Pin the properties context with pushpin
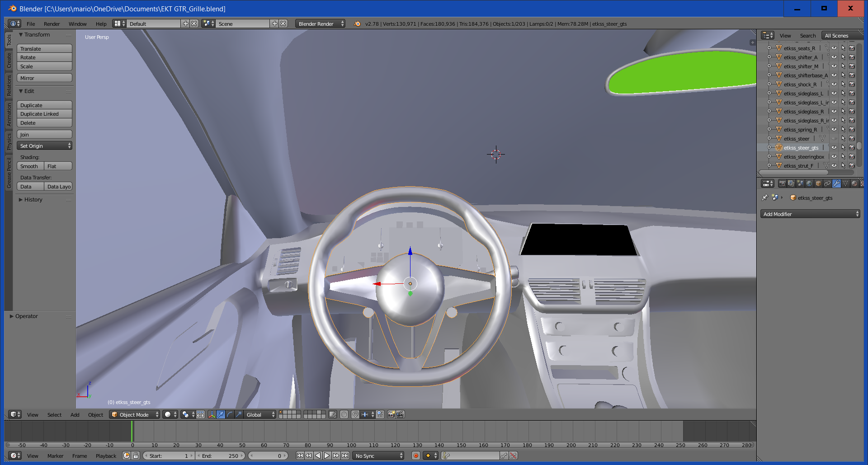 tap(765, 197)
